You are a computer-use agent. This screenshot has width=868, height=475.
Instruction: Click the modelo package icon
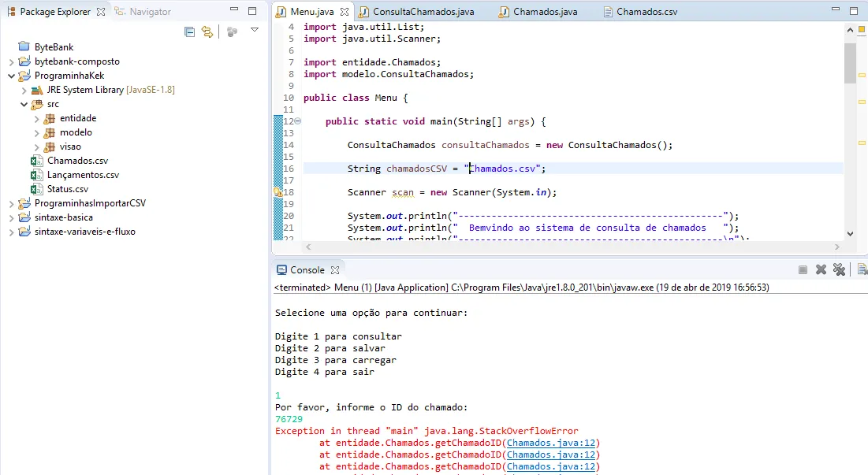click(49, 132)
